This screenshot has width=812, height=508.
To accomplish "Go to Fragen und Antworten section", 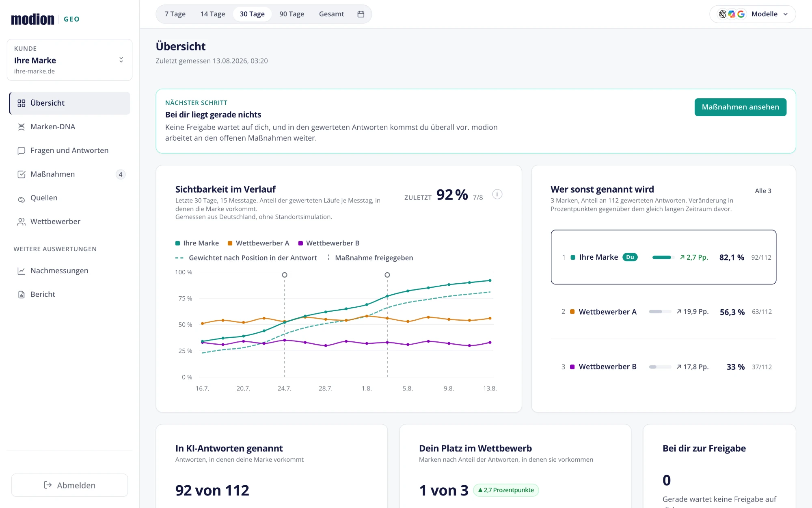I will pyautogui.click(x=70, y=150).
